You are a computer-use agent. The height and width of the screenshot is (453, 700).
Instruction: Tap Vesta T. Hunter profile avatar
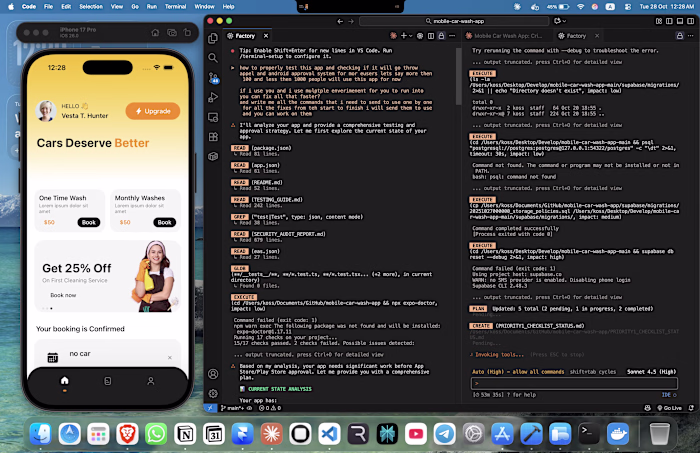pos(46,111)
